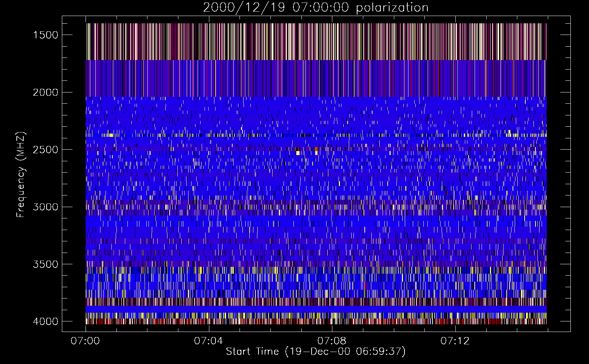Image resolution: width=589 pixels, height=364 pixels.
Task: Click the 07:04 time tick label
Action: click(x=208, y=341)
